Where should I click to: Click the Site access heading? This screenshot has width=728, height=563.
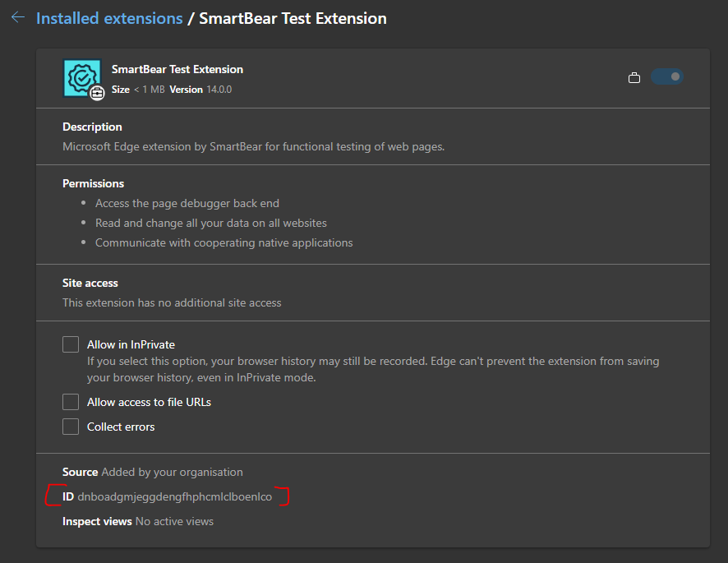click(90, 283)
